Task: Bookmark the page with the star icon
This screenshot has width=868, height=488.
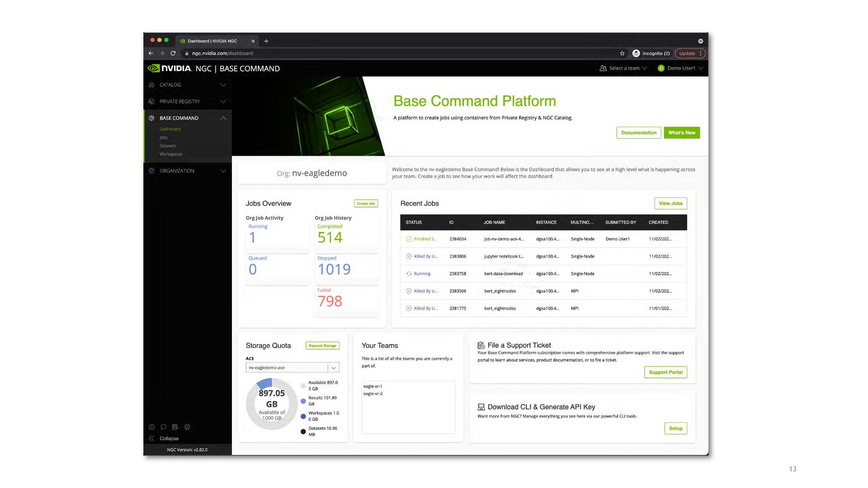Action: (x=622, y=53)
